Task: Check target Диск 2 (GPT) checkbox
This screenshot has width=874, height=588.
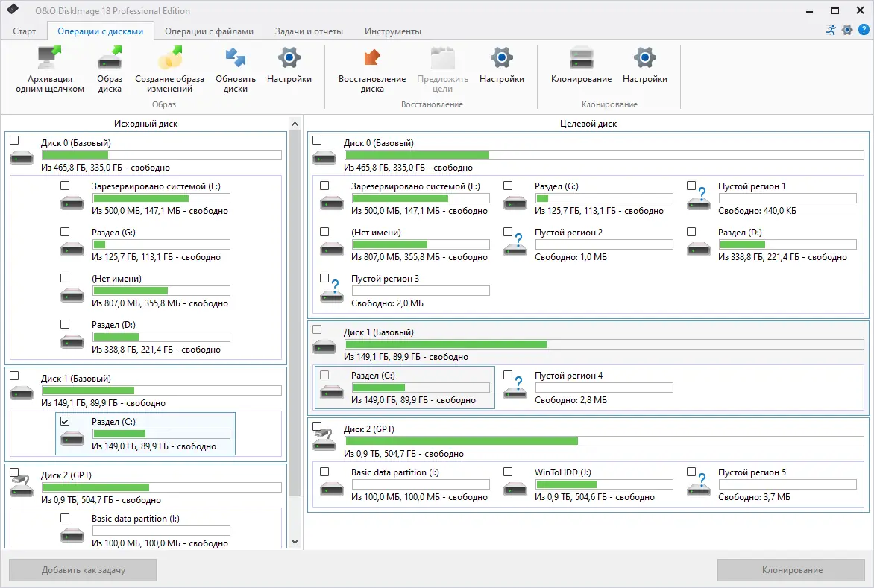Action: 317,426
